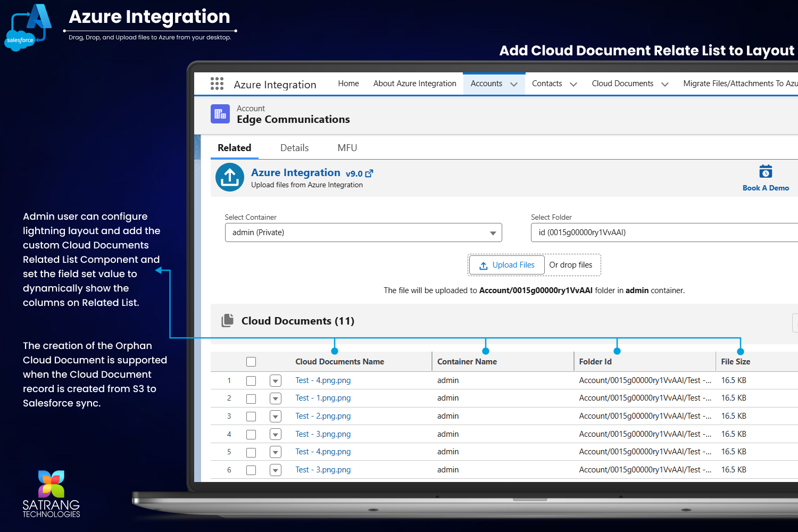Screen dimensions: 798x532
Task: Click the Book A Demo calendar icon
Action: pyautogui.click(x=766, y=171)
